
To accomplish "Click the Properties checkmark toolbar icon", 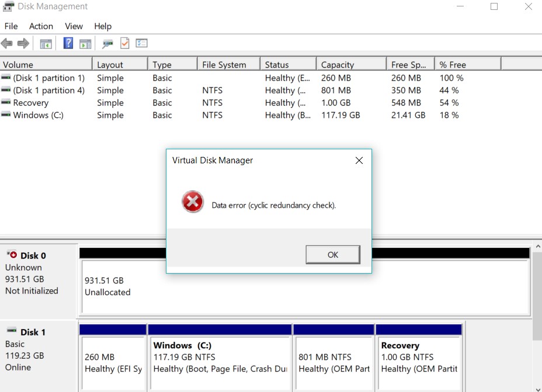I will click(125, 43).
